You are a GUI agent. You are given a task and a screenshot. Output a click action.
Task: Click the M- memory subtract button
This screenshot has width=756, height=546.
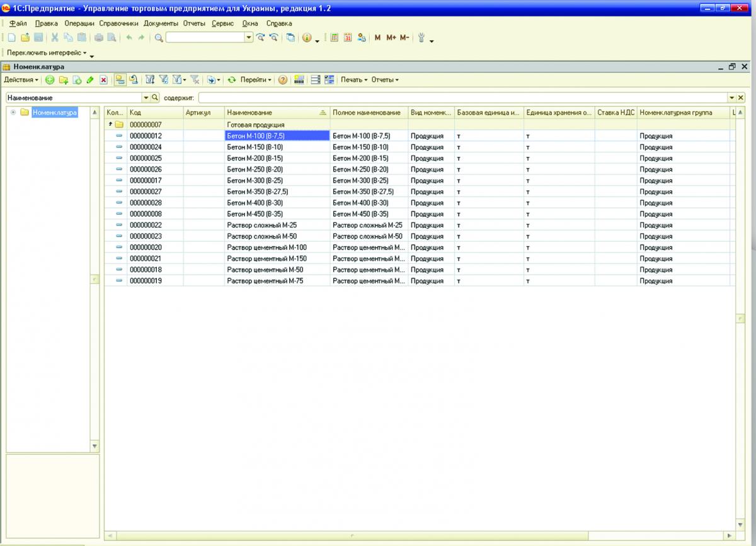coord(404,38)
